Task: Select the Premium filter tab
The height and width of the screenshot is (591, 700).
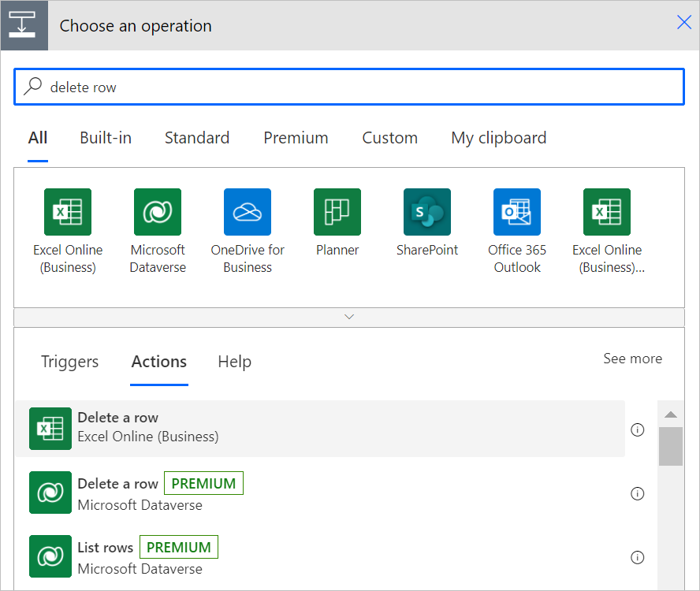Action: click(x=296, y=138)
